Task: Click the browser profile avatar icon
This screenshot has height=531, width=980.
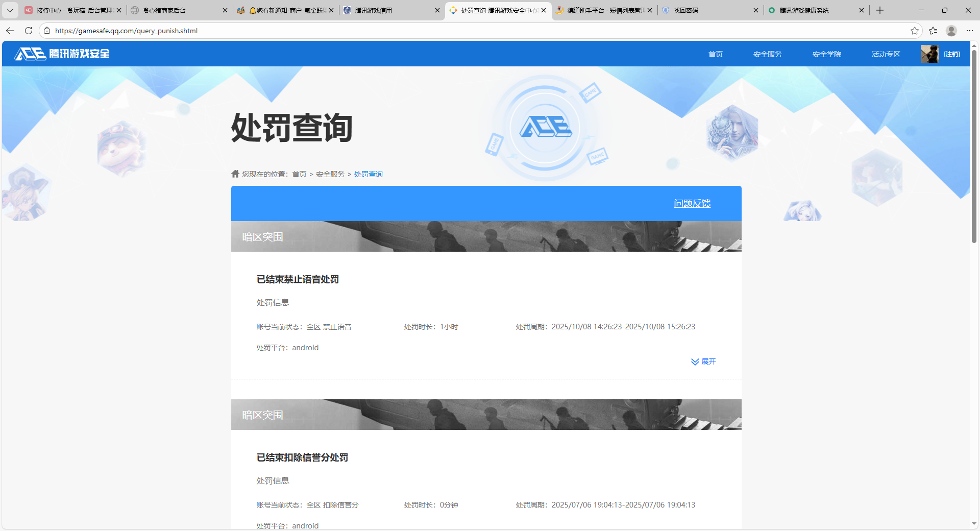Action: point(951,31)
